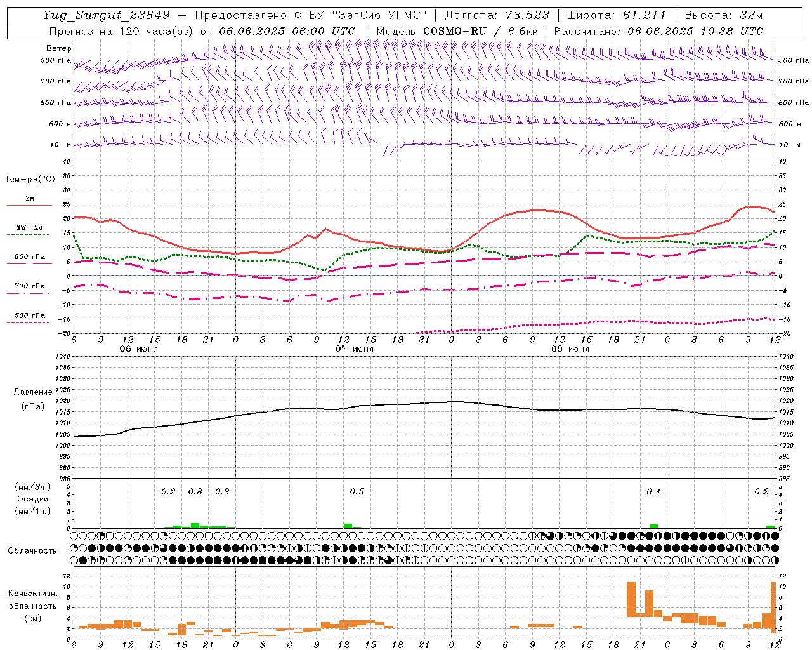Click the solid red 2м legend line

click(x=29, y=205)
